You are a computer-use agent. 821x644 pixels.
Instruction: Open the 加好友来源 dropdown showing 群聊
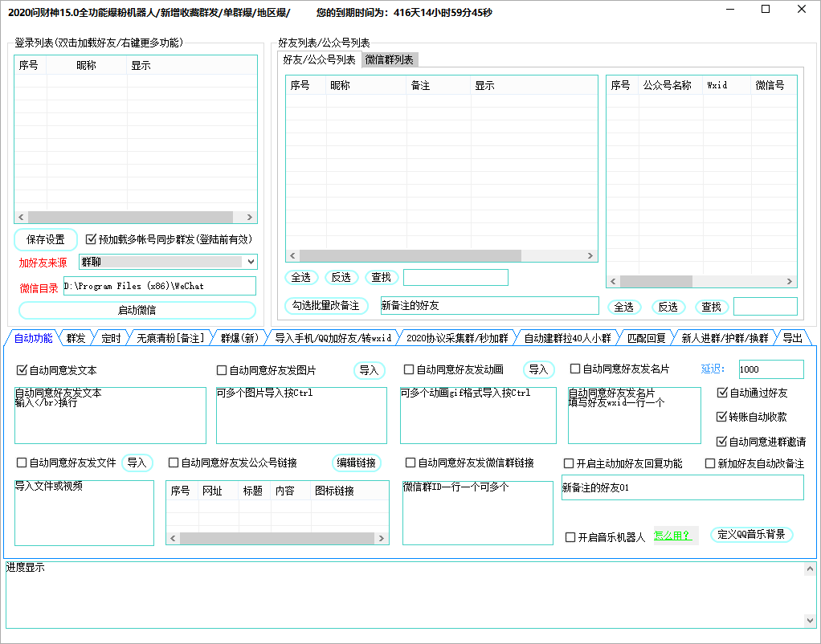coord(168,262)
